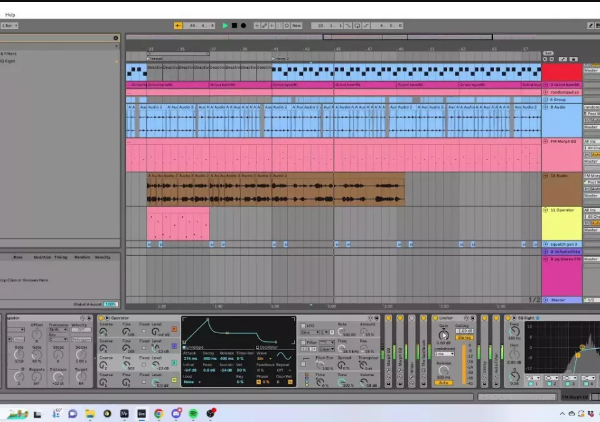Click the Arrangement Record button
The image size is (600, 422).
[244, 25]
